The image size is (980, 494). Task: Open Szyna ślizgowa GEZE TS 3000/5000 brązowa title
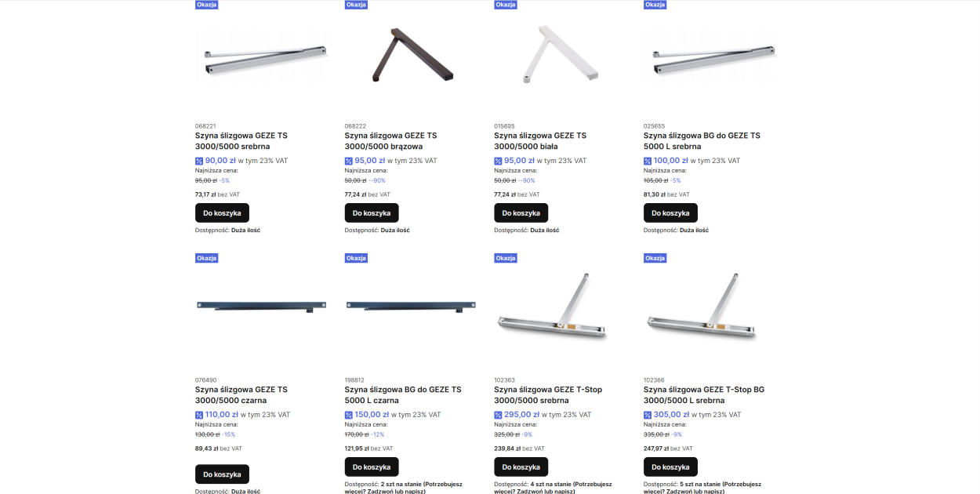pos(391,140)
